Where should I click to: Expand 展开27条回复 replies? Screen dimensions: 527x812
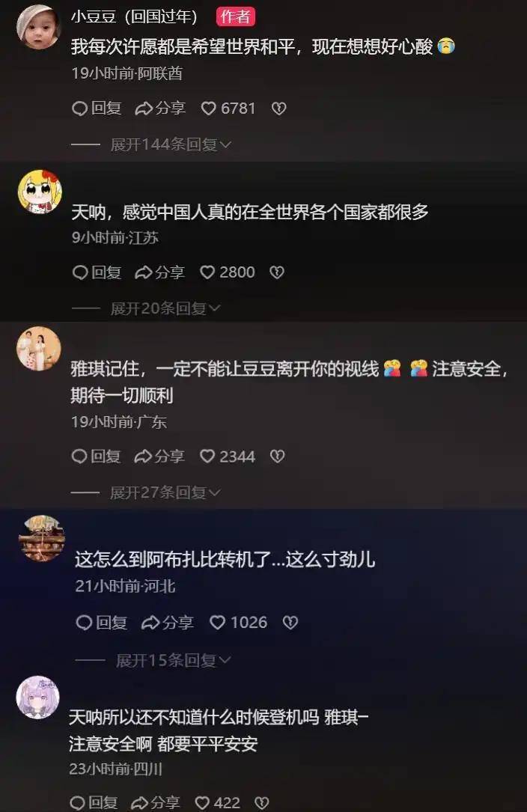165,492
